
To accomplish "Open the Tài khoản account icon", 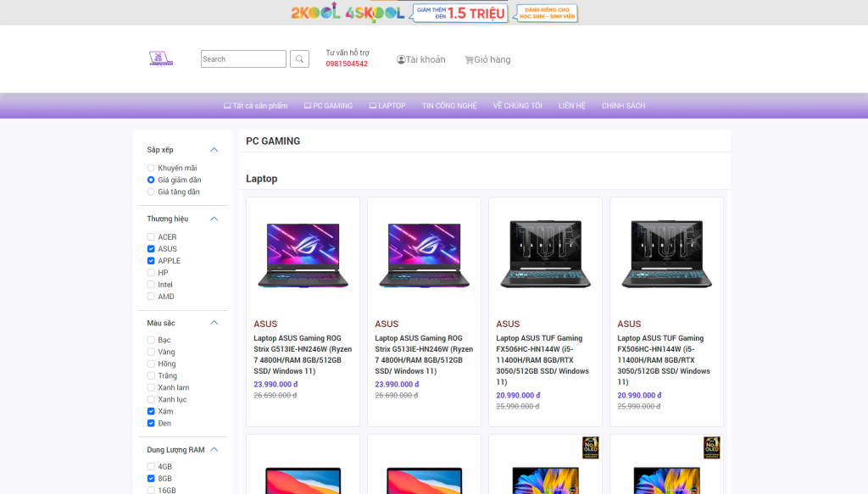I will (x=401, y=60).
